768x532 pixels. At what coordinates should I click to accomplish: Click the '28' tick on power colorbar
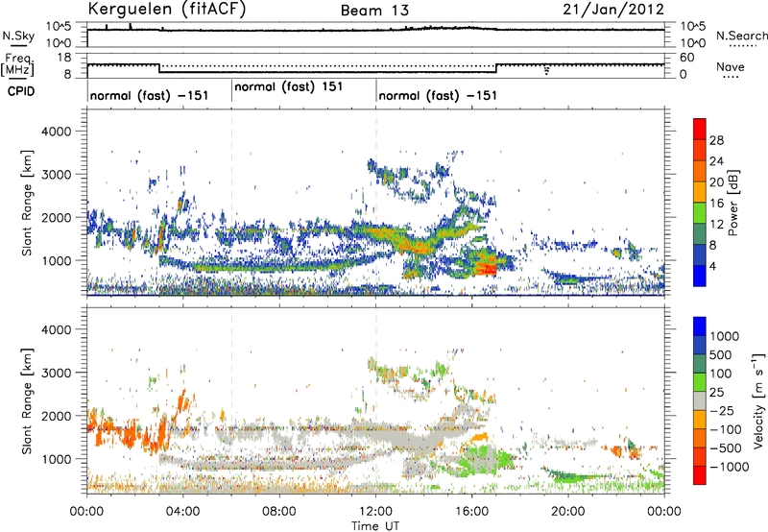[x=716, y=140]
